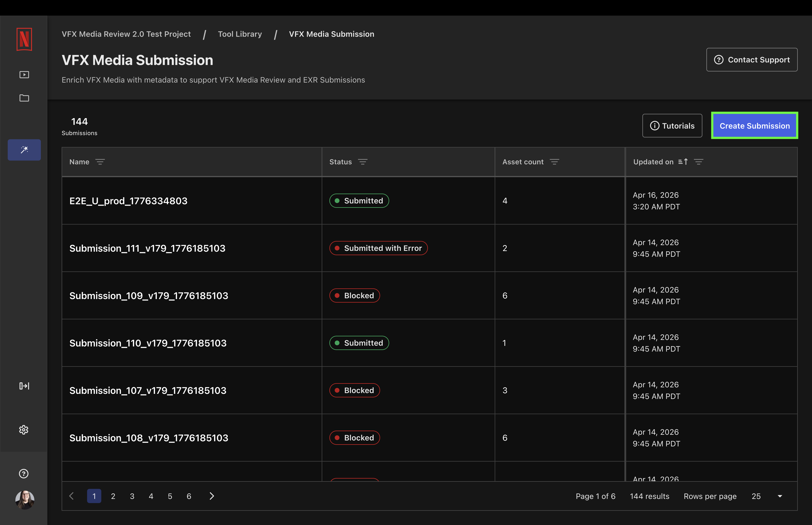Click Submitted badge for E2E_U_prod row
The image size is (812, 525).
pyautogui.click(x=359, y=201)
